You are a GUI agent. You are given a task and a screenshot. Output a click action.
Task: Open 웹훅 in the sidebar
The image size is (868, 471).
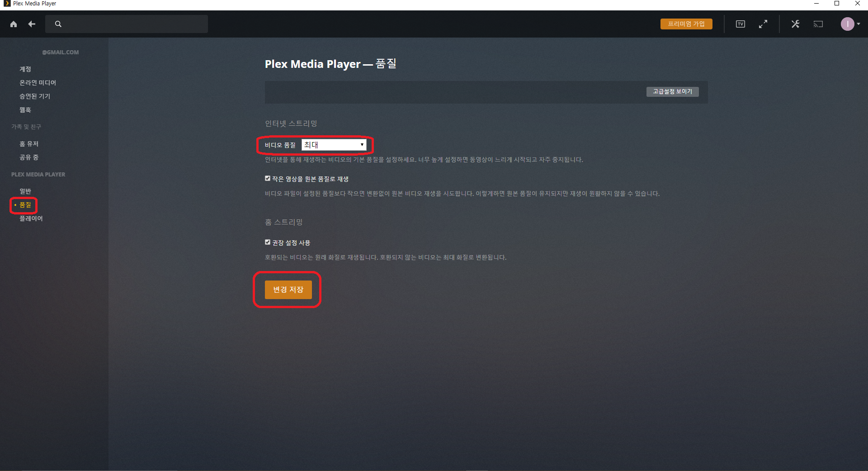25,110
